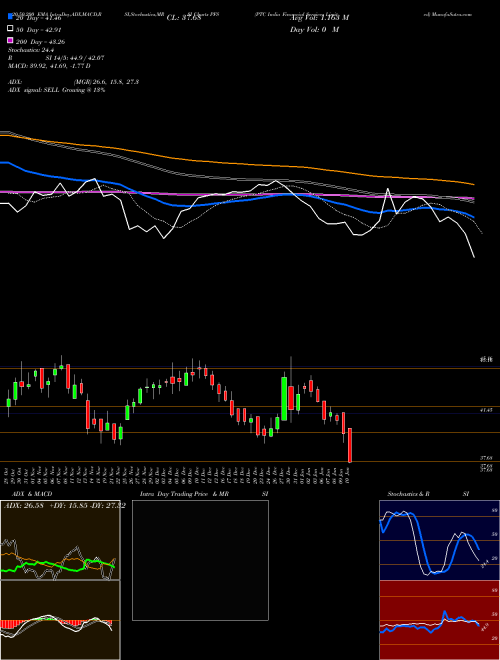
Task: Click the empty Intra Day Trading Price panel
Action: pos(200,560)
